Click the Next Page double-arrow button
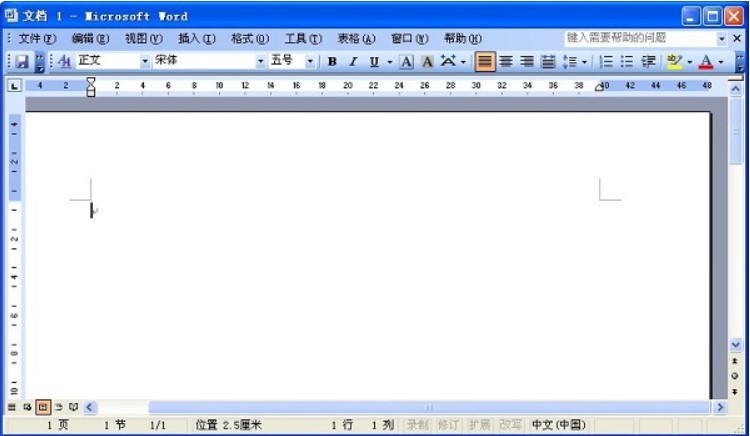 (735, 392)
